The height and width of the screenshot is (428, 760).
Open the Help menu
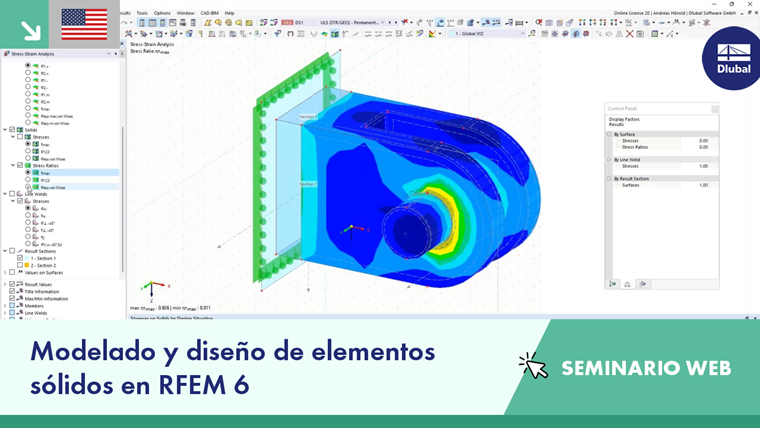[x=229, y=13]
